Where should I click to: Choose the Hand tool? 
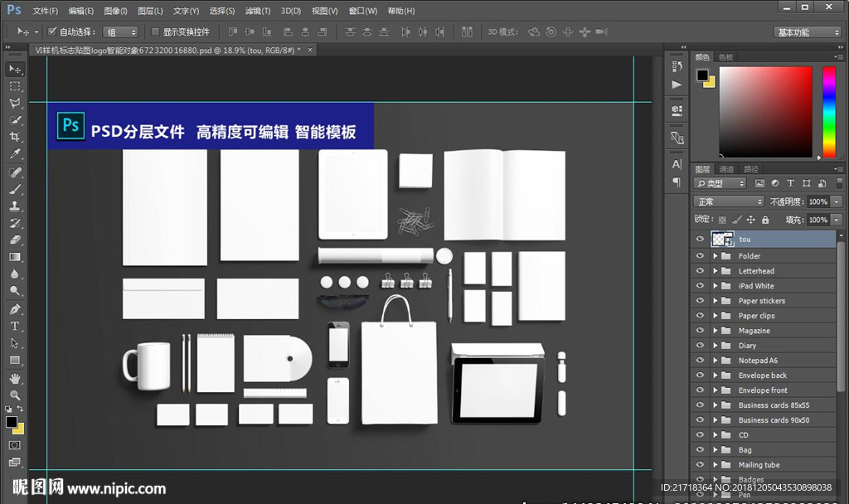click(15, 378)
